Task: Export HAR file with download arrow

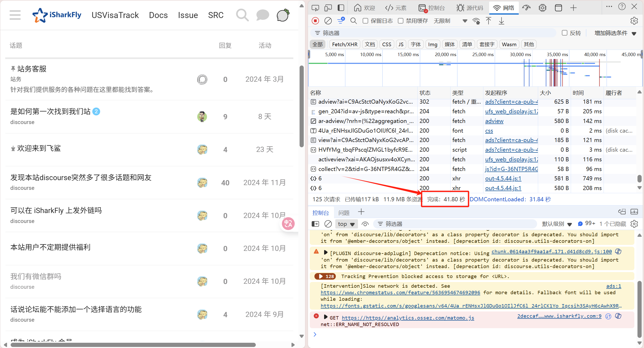Action: [501, 21]
